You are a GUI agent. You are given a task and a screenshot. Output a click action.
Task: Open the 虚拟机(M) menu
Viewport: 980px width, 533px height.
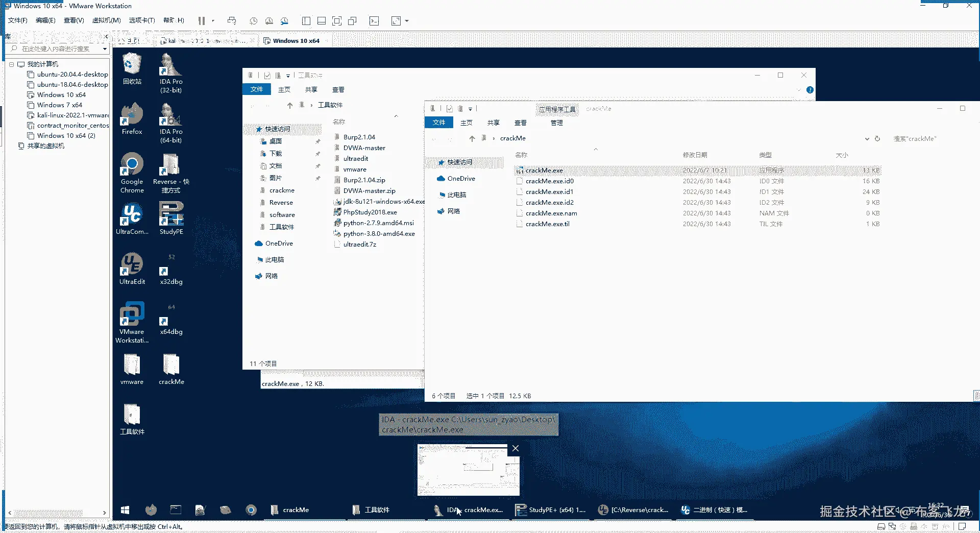point(106,20)
